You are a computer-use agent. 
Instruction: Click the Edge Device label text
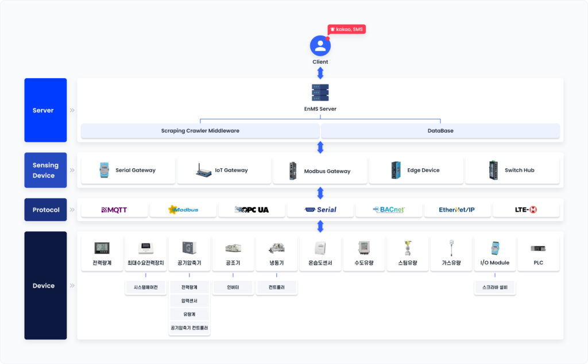[x=423, y=170]
